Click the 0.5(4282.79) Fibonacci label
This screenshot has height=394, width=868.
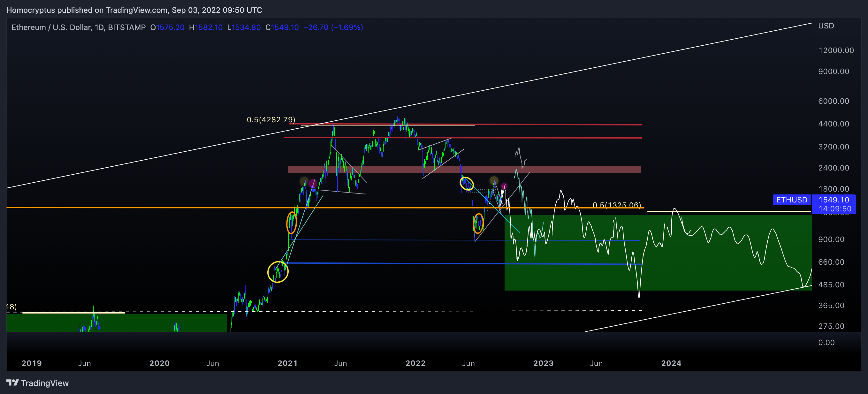271,119
